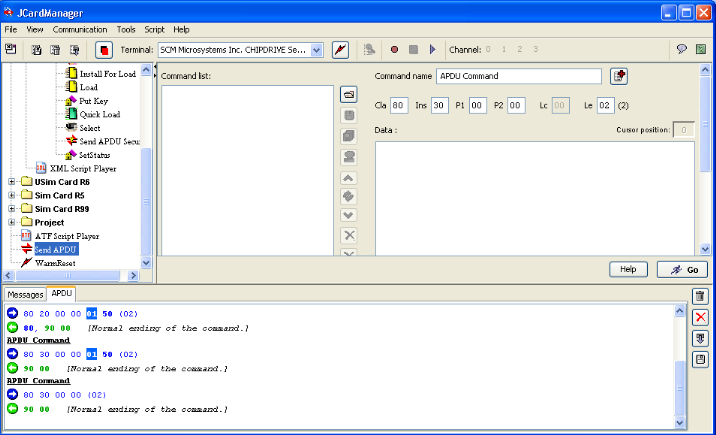This screenshot has height=435, width=716.
Task: Open the Terminal reader dropdown
Action: click(316, 49)
